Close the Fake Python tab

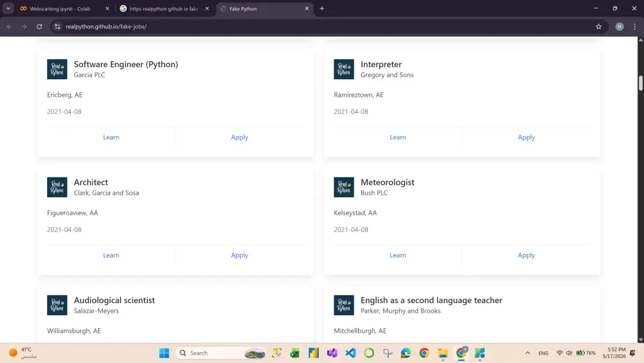(307, 8)
